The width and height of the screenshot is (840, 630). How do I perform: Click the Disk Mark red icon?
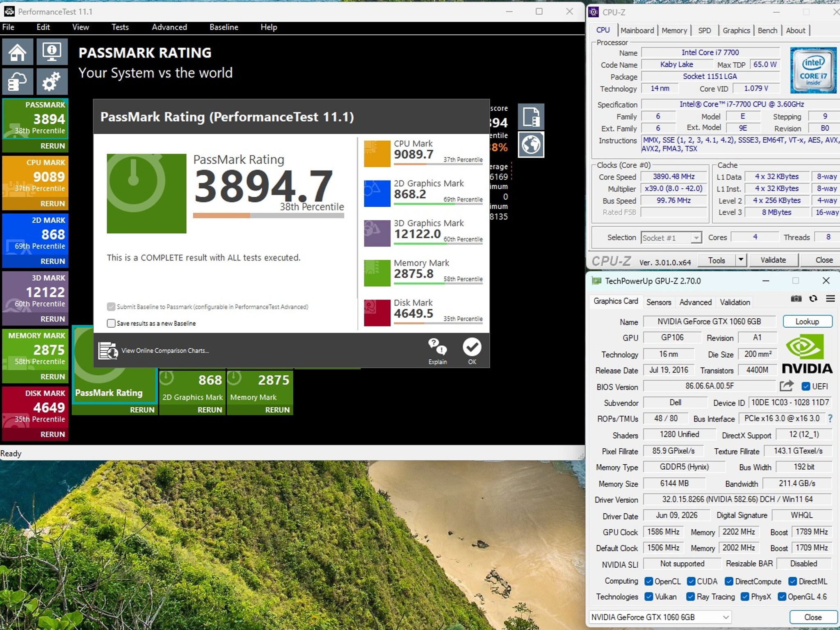pos(377,313)
